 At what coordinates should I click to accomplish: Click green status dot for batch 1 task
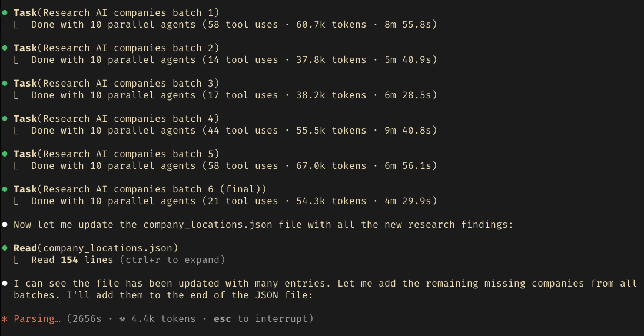pos(5,13)
